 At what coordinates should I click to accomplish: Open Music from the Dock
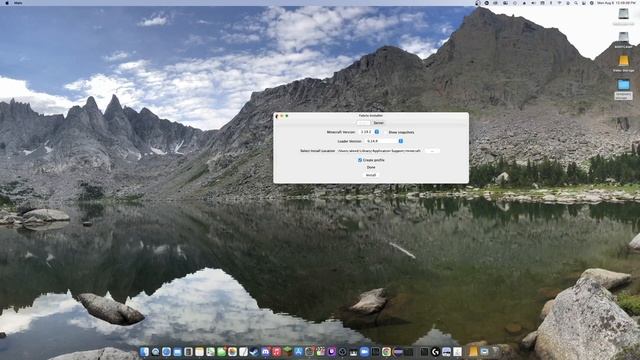tap(276, 351)
